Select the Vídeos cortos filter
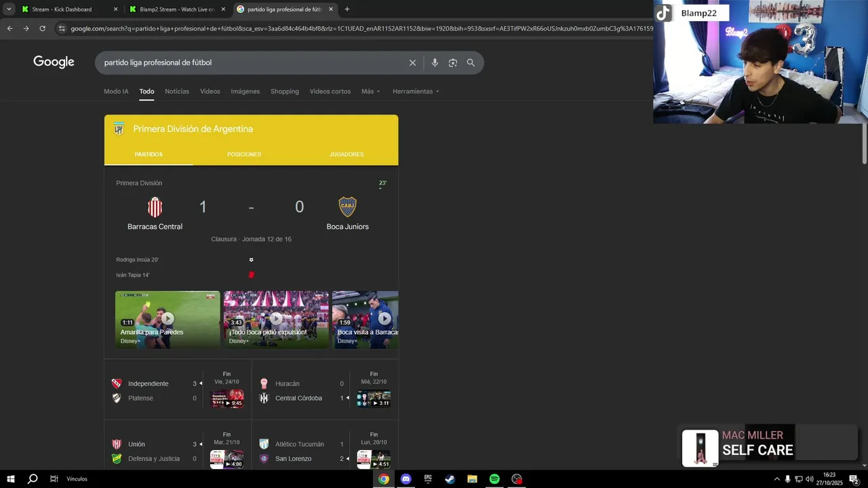 pyautogui.click(x=330, y=91)
